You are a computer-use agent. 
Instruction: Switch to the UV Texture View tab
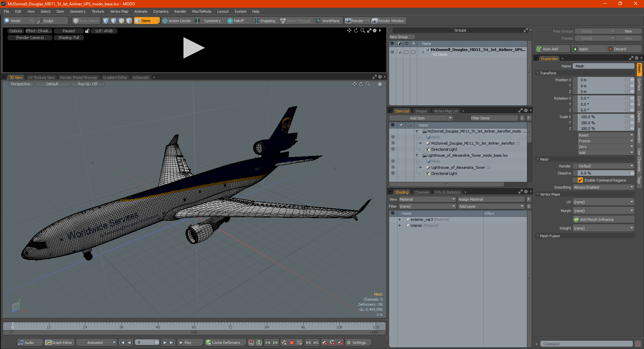(x=41, y=78)
